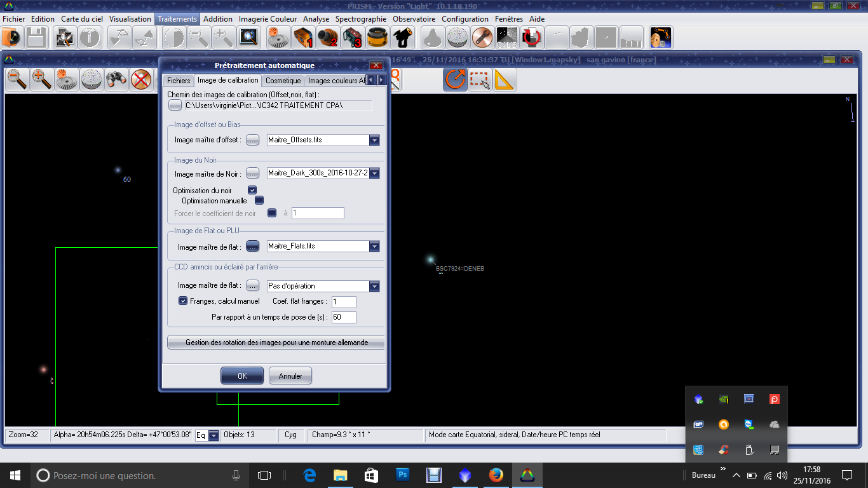Click the zoom out magnifier in sky map toolbar

(17, 80)
